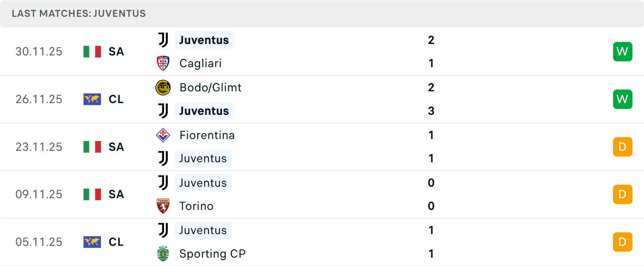Click the Bodo/Glimt club logo

pos(163,87)
